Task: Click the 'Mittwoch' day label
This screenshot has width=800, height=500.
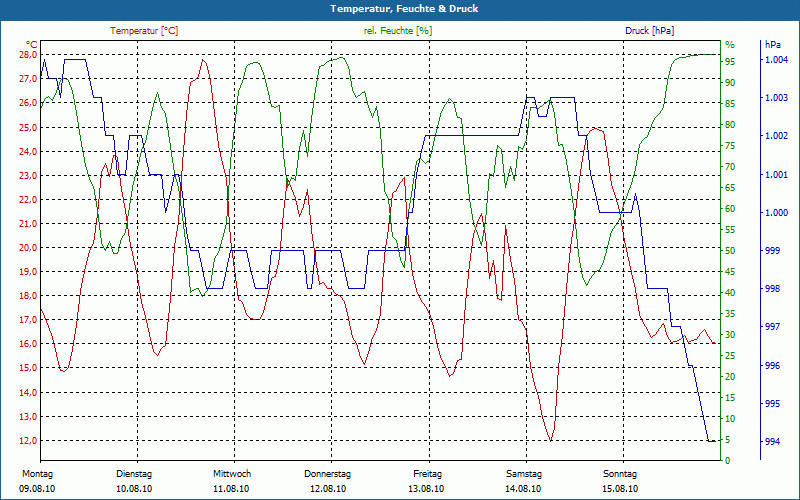Action: 232,474
